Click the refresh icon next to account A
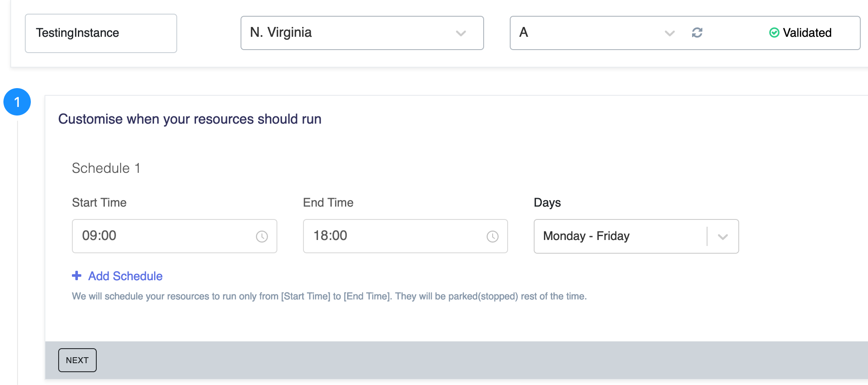 tap(697, 33)
